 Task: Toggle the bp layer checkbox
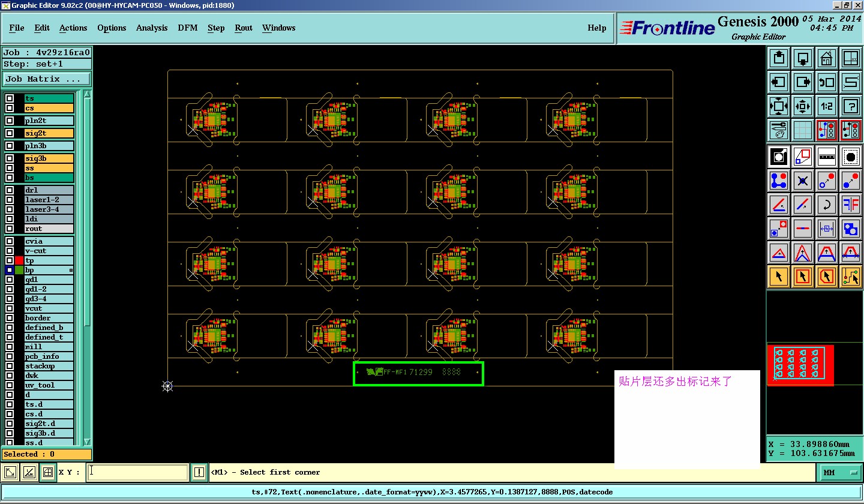10,270
